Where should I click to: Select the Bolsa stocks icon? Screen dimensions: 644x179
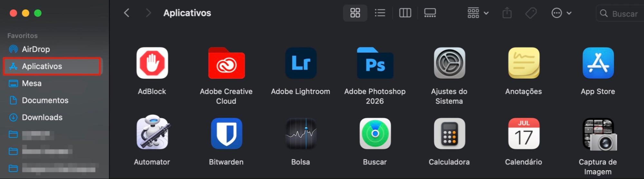301,133
